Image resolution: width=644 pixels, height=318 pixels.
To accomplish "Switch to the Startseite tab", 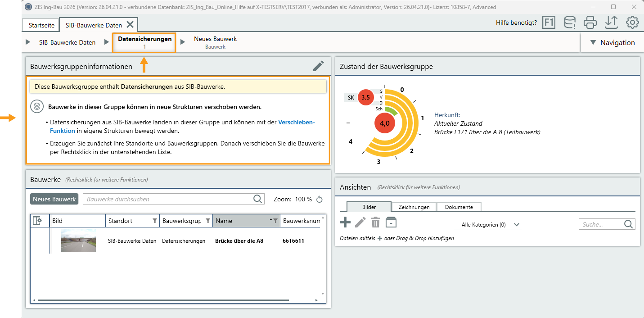I will 41,25.
